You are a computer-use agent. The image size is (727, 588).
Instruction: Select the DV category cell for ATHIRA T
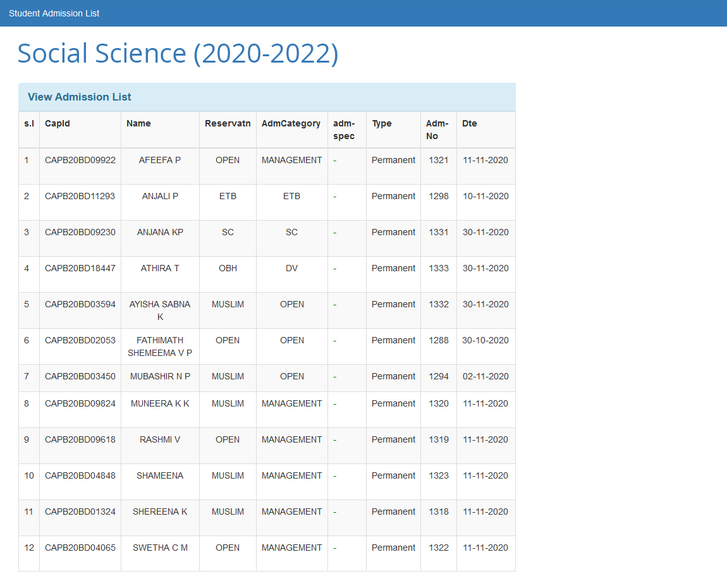coord(291,268)
